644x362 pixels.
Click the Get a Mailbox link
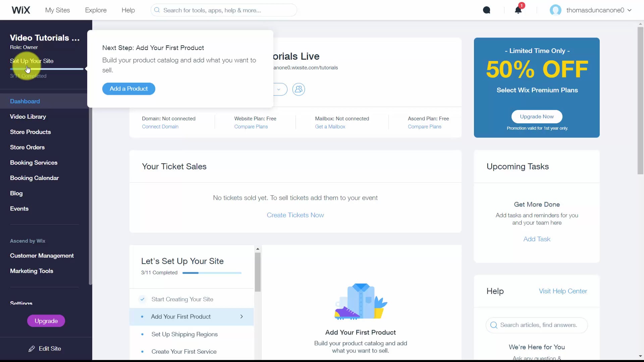tap(330, 127)
